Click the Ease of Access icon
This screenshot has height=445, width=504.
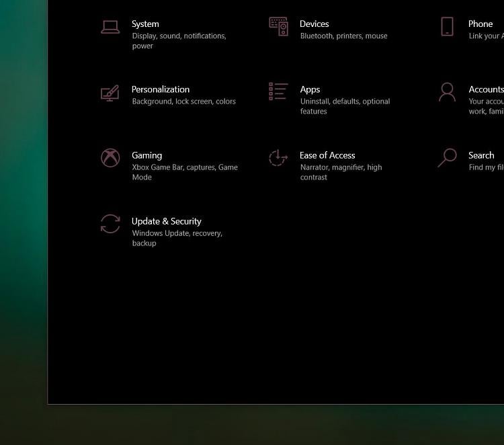pos(278,158)
